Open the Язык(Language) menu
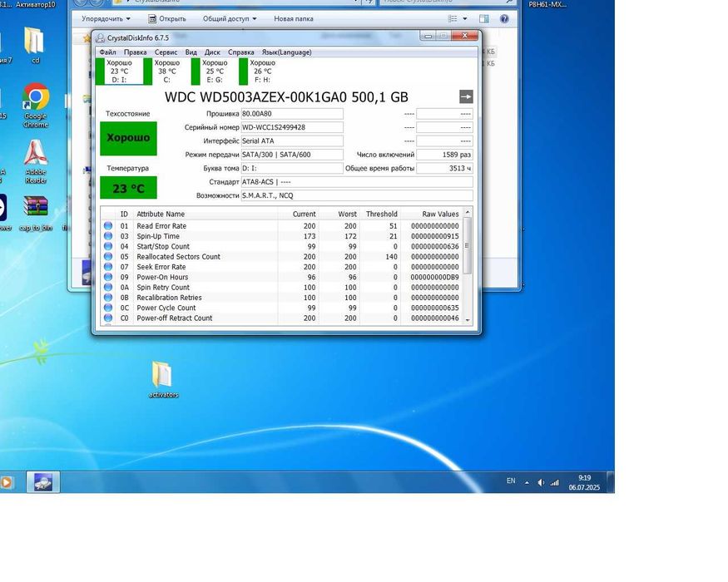 286,52
